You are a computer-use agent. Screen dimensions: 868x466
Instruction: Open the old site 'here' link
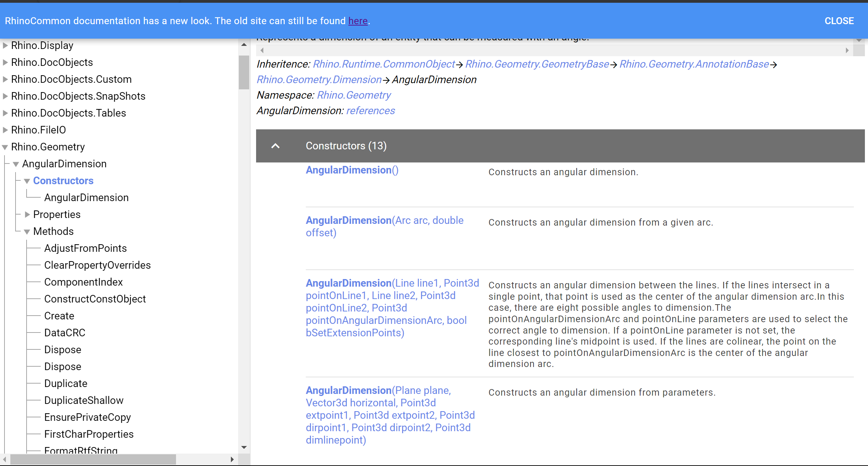[x=358, y=21]
